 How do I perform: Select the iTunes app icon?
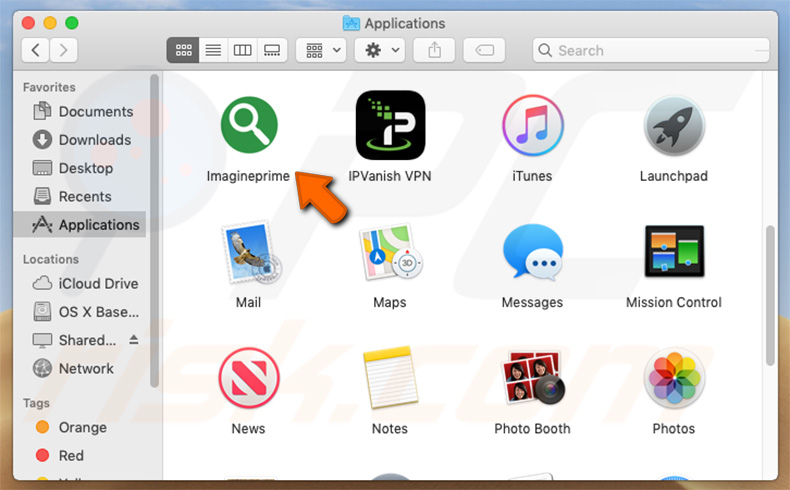[x=533, y=125]
